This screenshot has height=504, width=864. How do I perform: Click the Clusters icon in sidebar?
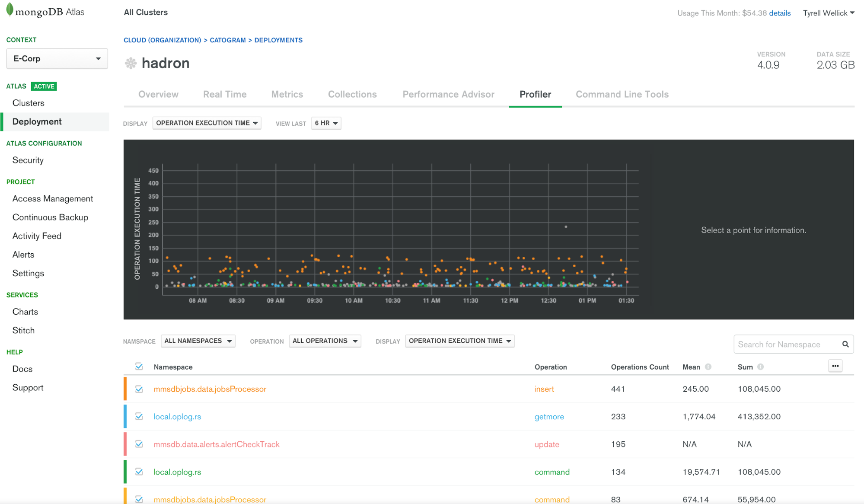coord(28,102)
